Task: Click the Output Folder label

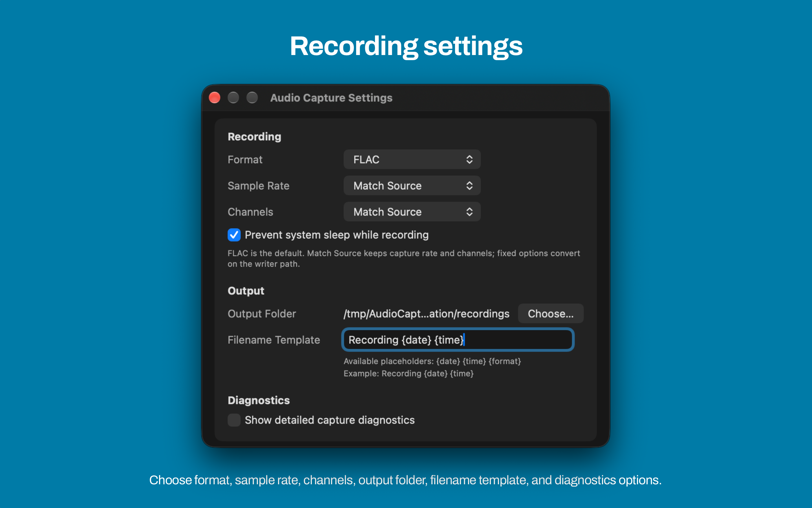Action: point(262,314)
